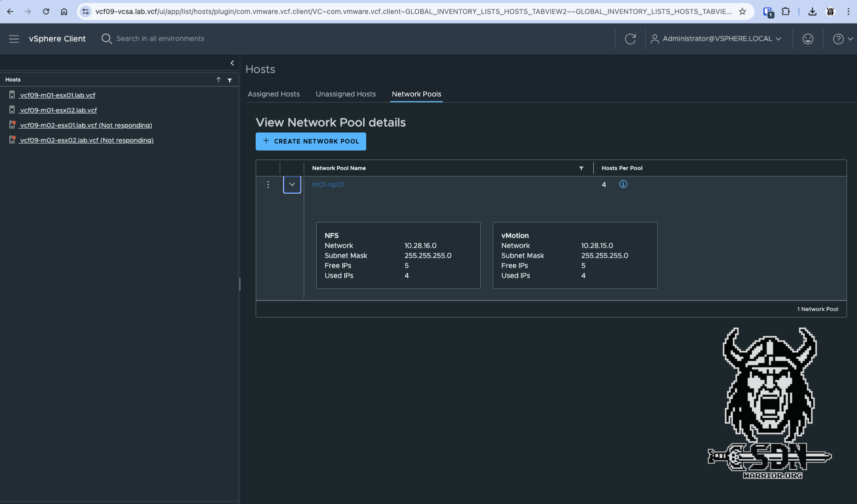Viewport: 857px width, 504px height.
Task: Click the help question mark icon
Action: point(837,38)
